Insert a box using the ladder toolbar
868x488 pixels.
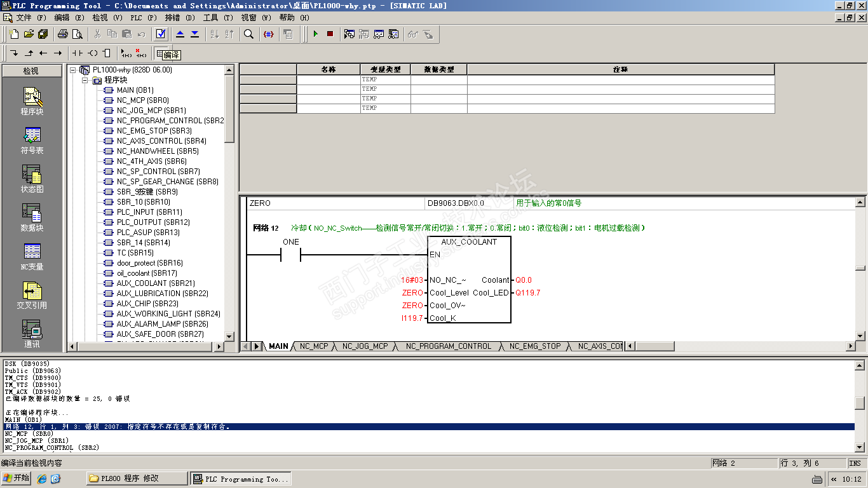(107, 53)
